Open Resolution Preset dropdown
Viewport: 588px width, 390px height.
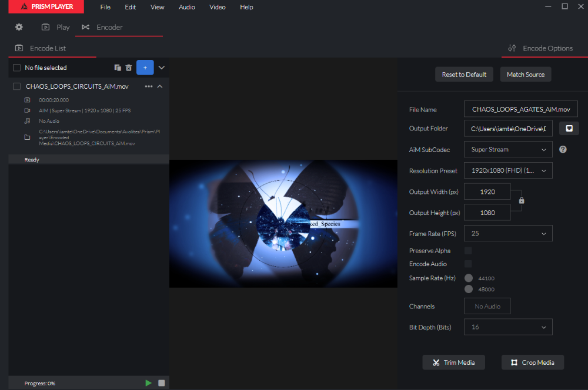(508, 170)
